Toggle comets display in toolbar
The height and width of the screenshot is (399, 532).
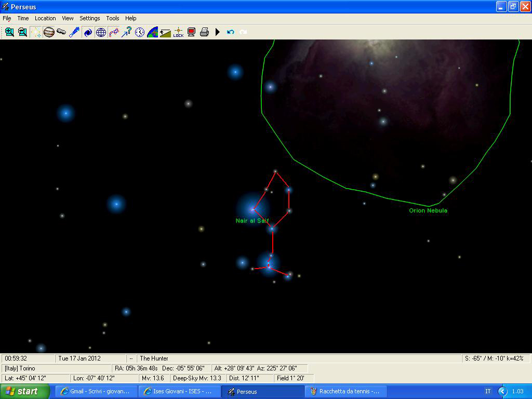click(75, 32)
